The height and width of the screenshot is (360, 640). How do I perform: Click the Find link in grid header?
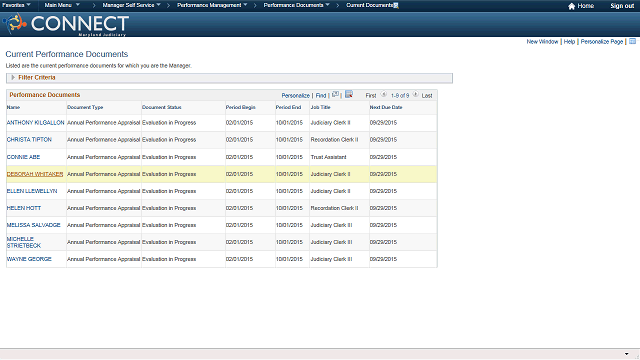321,95
